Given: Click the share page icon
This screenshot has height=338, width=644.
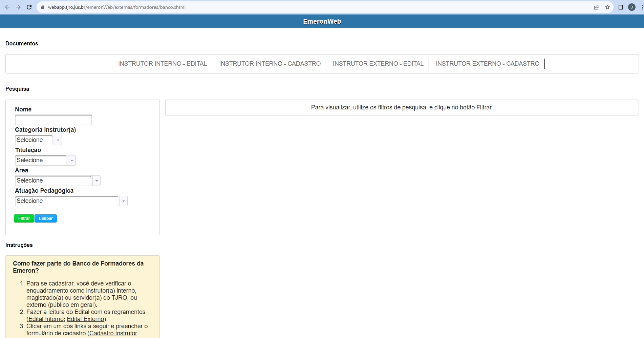Looking at the screenshot, I should pos(597,7).
